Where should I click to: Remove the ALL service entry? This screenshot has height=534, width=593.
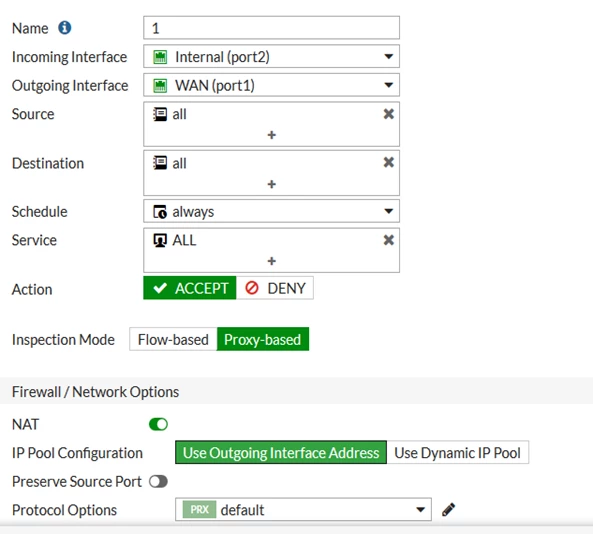tap(388, 240)
